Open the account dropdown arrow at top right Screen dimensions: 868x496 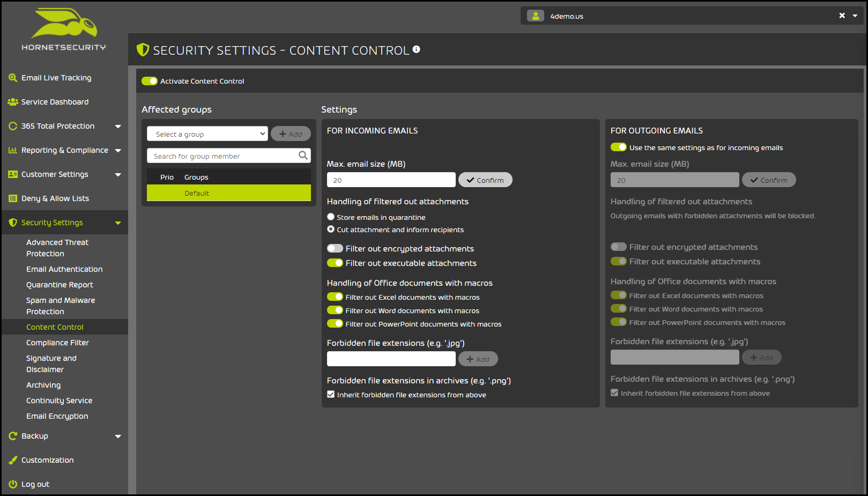coord(855,16)
